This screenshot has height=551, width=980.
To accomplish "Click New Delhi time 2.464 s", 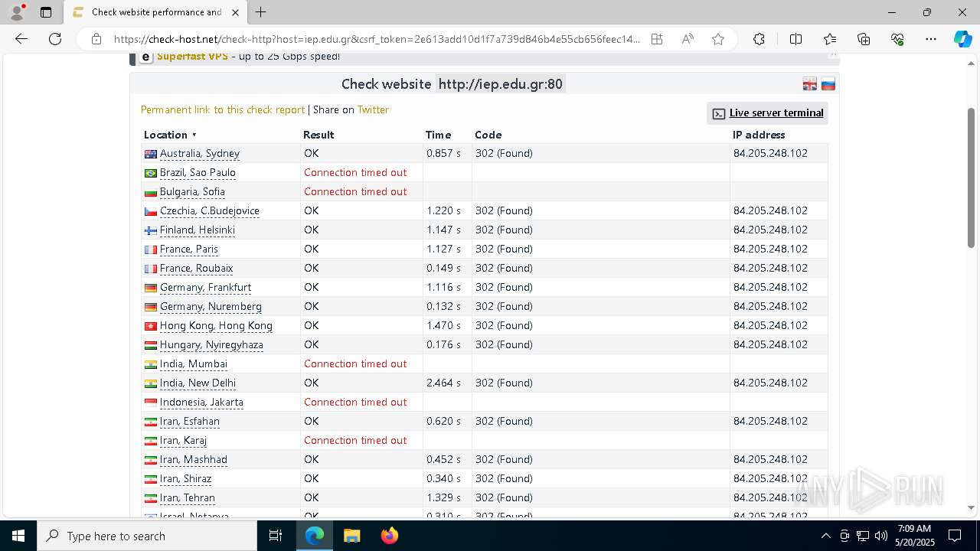I will (x=444, y=383).
